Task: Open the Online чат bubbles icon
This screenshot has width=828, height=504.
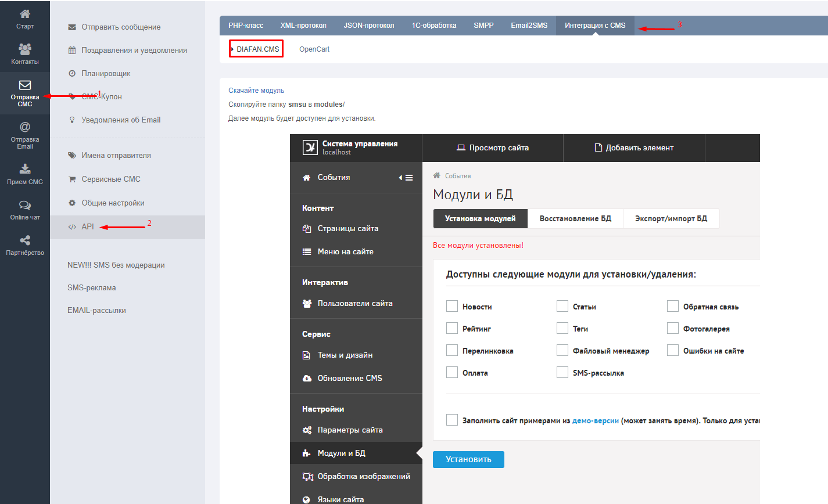Action: (25, 205)
